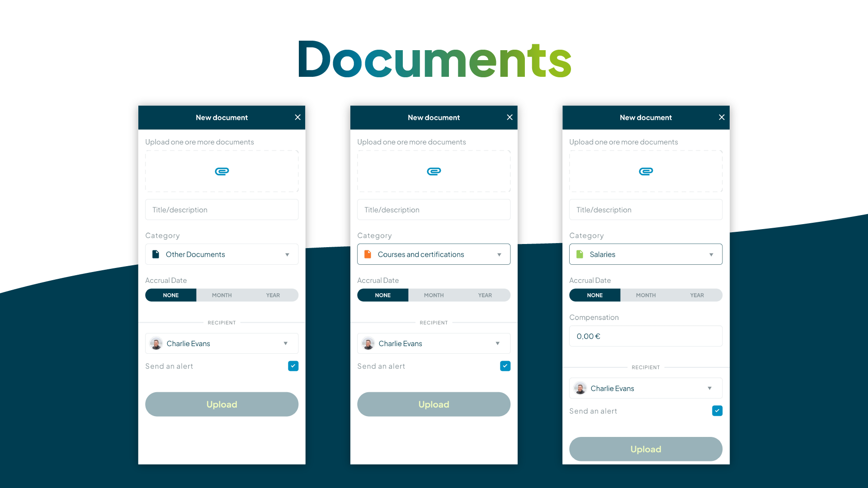Screen dimensions: 868x488
Task: Click Upload button in left New document dialog
Action: (x=221, y=404)
